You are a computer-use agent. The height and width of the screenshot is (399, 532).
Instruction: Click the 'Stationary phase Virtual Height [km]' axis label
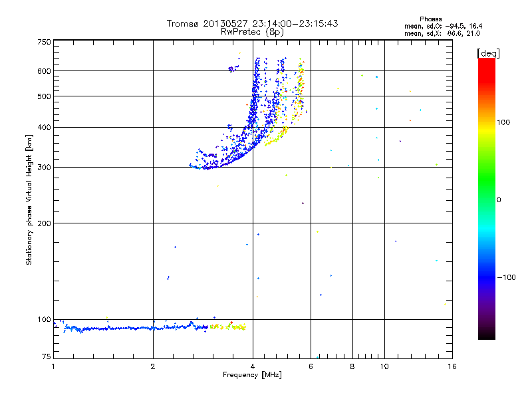tap(29, 199)
